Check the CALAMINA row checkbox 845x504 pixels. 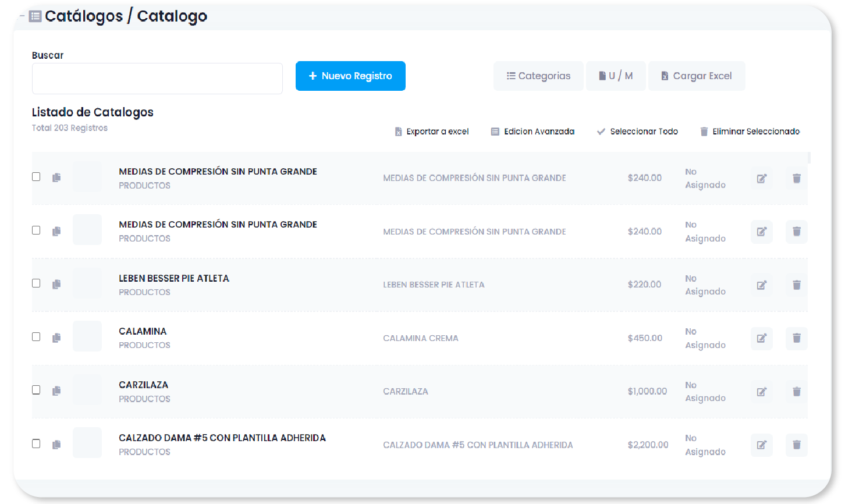[36, 337]
